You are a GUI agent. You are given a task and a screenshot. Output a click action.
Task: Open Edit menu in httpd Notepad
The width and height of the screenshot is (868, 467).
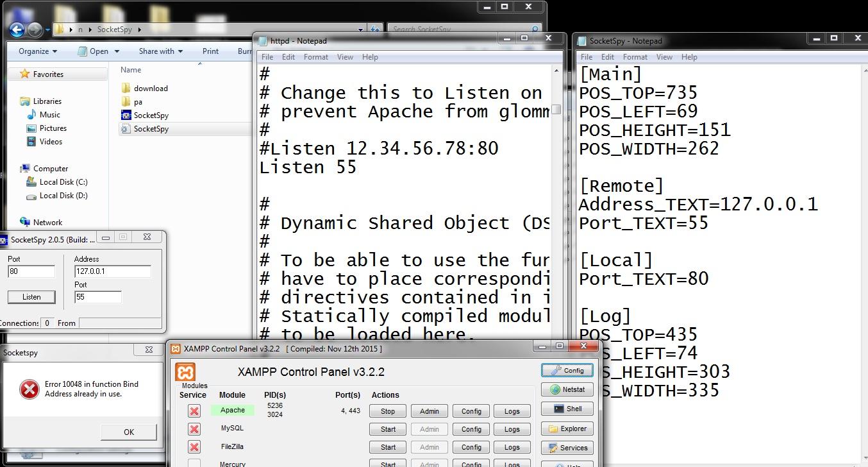288,57
